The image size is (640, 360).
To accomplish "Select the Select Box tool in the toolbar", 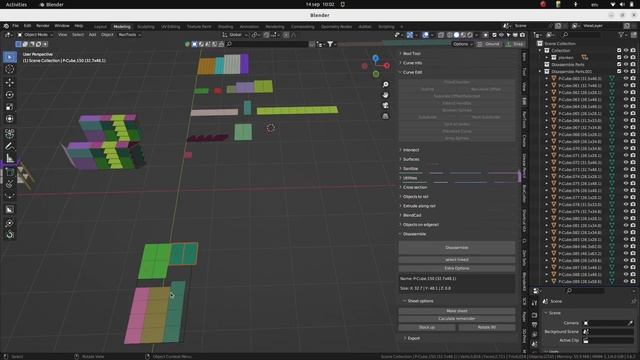I will point(10,57).
